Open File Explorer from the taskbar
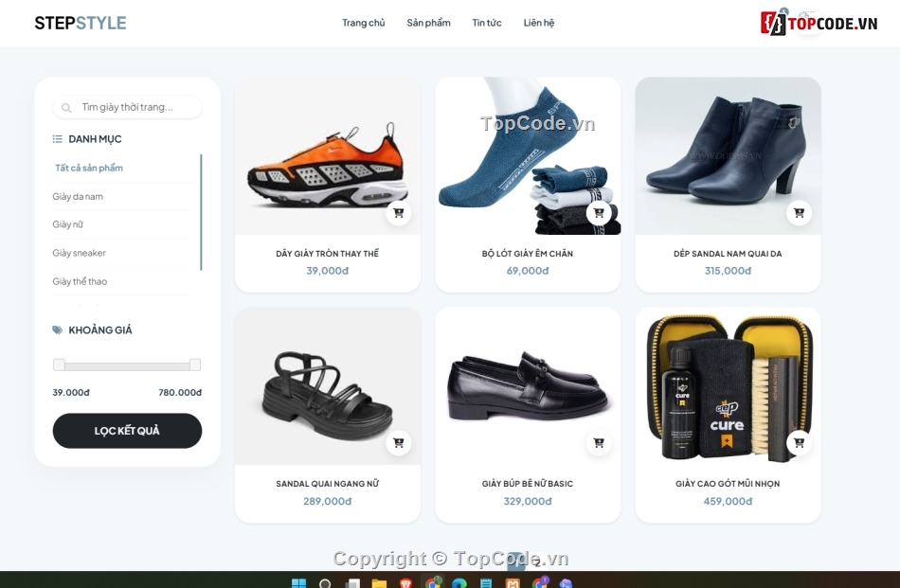The height and width of the screenshot is (588, 900). point(379,583)
